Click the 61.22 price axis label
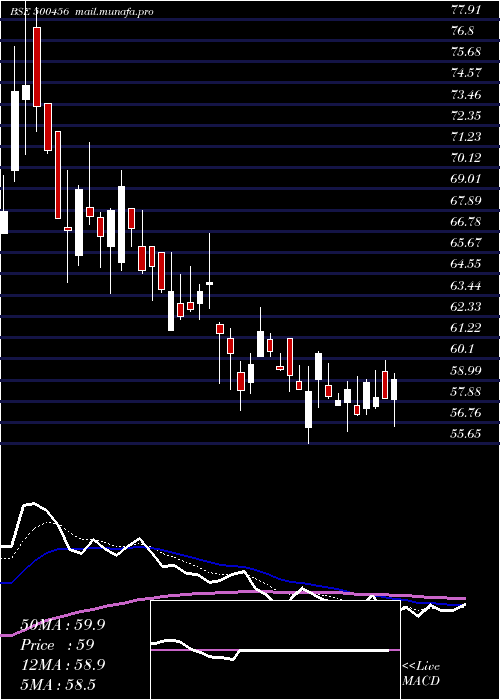The width and height of the screenshot is (500, 700). click(x=466, y=327)
